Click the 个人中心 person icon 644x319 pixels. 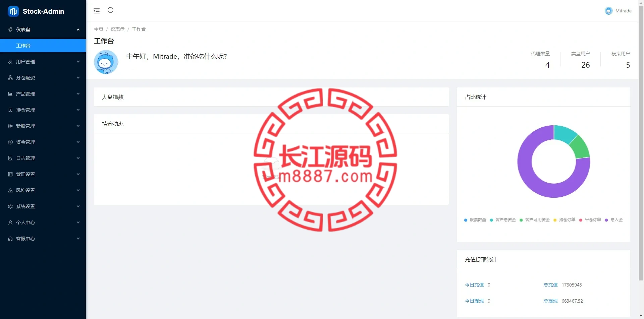click(x=10, y=222)
